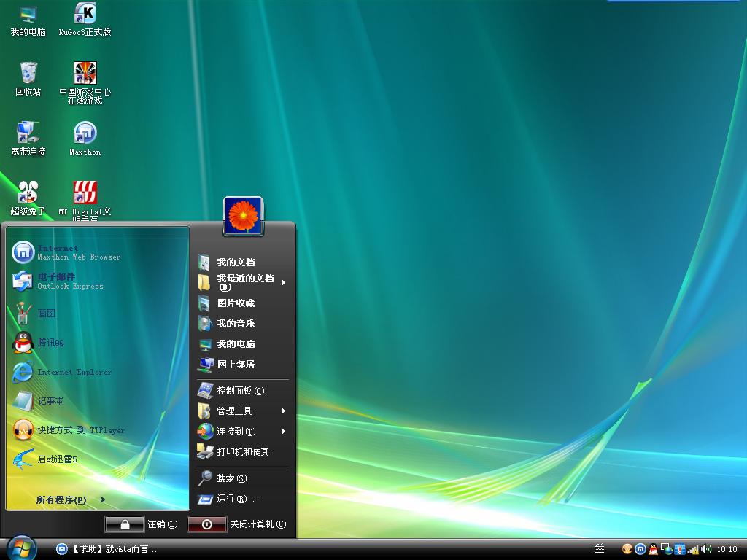Click the volume speaker tray icon
The image size is (747, 560).
pos(705,549)
